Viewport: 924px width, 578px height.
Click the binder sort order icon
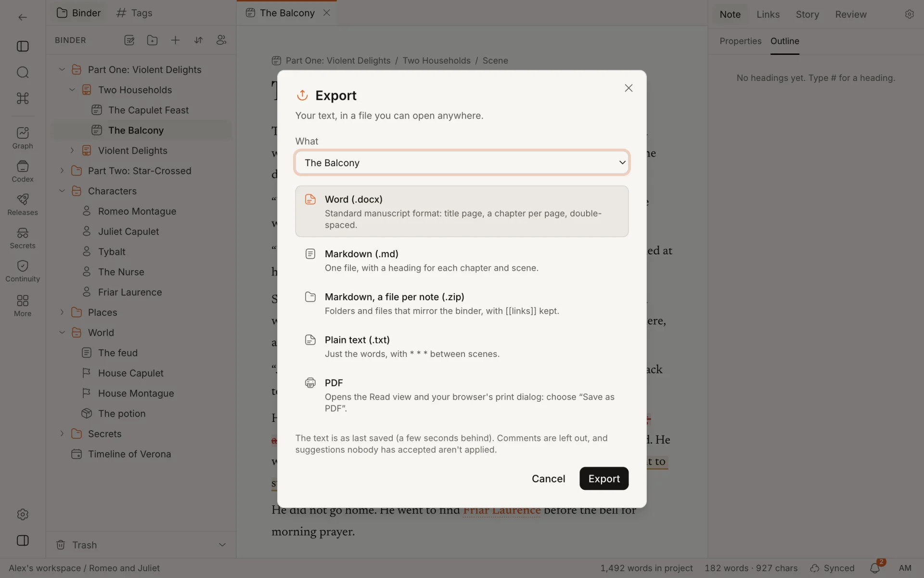click(x=198, y=40)
